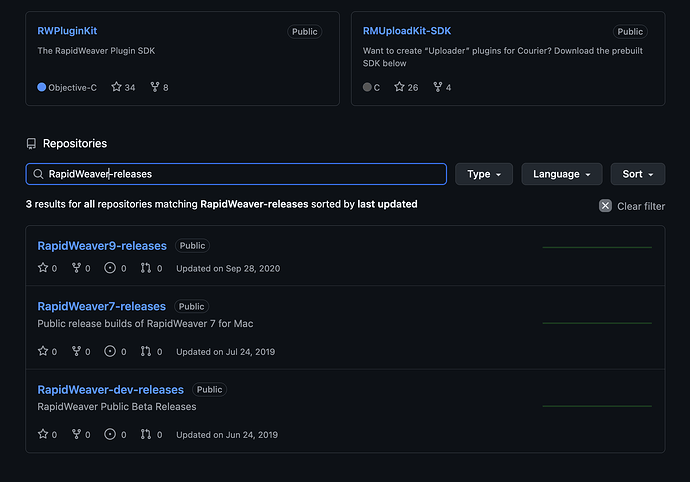Click the forks icon on RWPluginKit
Screen dimensions: 690x482
click(153, 88)
